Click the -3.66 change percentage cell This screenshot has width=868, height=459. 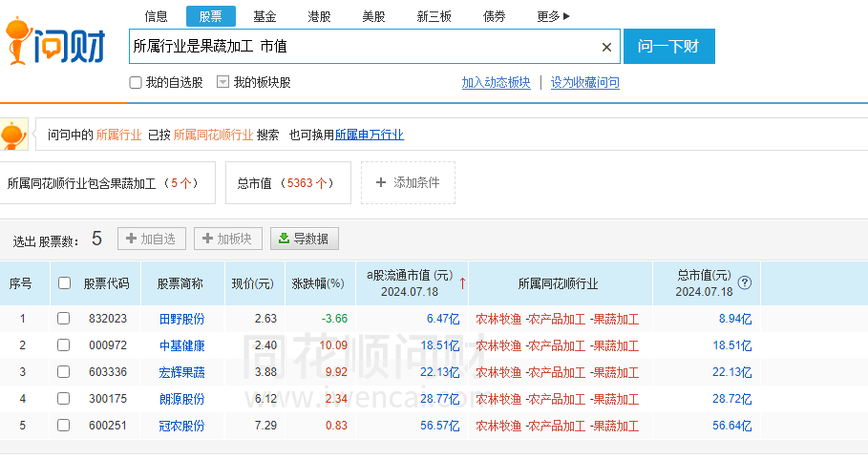334,319
